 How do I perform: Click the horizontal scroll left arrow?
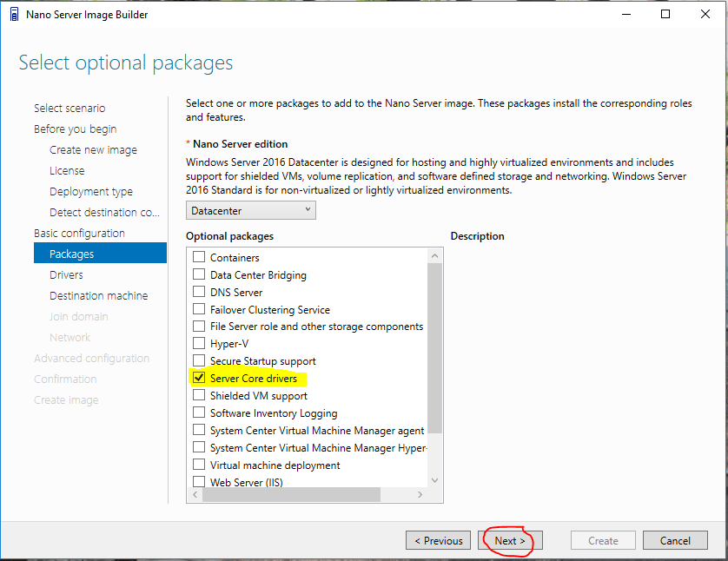click(x=195, y=495)
